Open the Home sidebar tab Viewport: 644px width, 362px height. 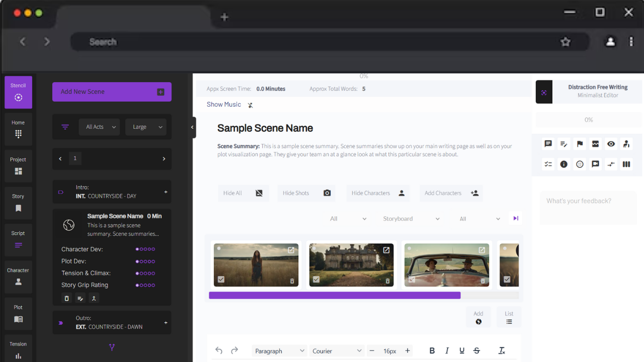(19, 129)
